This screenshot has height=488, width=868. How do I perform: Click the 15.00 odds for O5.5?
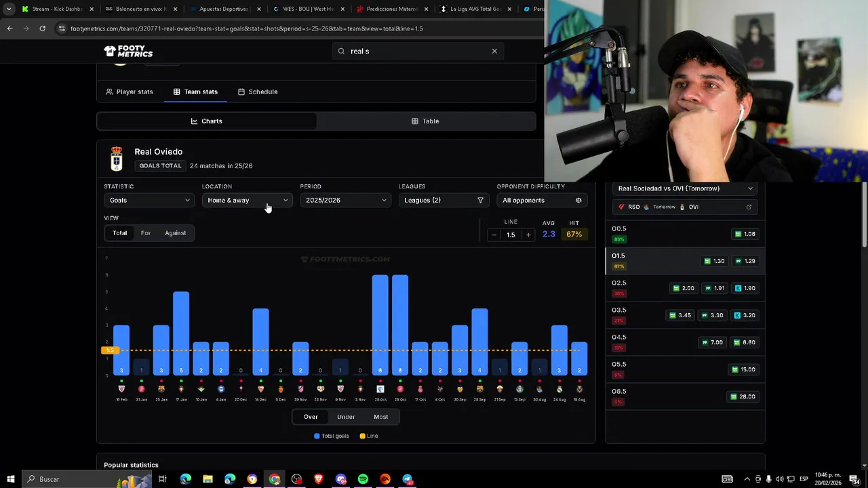(745, 369)
